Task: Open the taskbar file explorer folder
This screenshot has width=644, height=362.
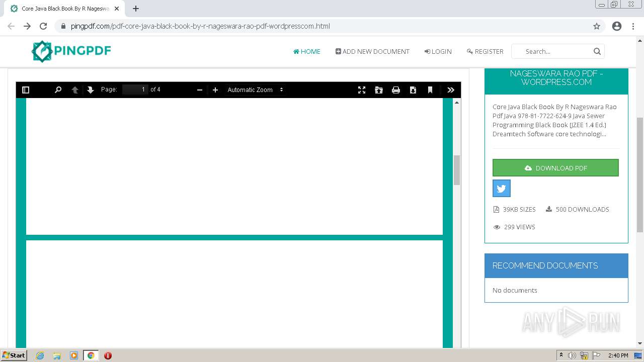Action: coord(57,355)
